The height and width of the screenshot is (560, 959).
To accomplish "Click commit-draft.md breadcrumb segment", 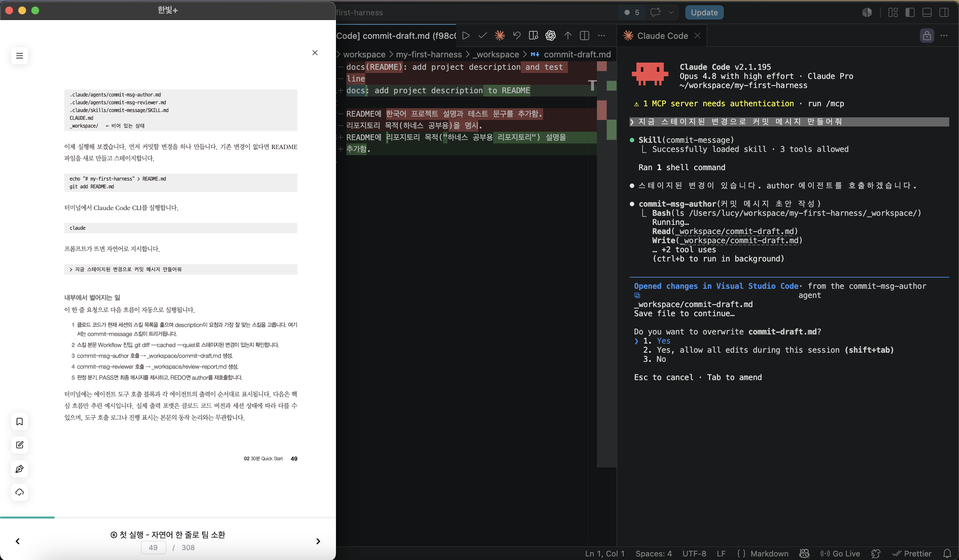I will [x=571, y=54].
